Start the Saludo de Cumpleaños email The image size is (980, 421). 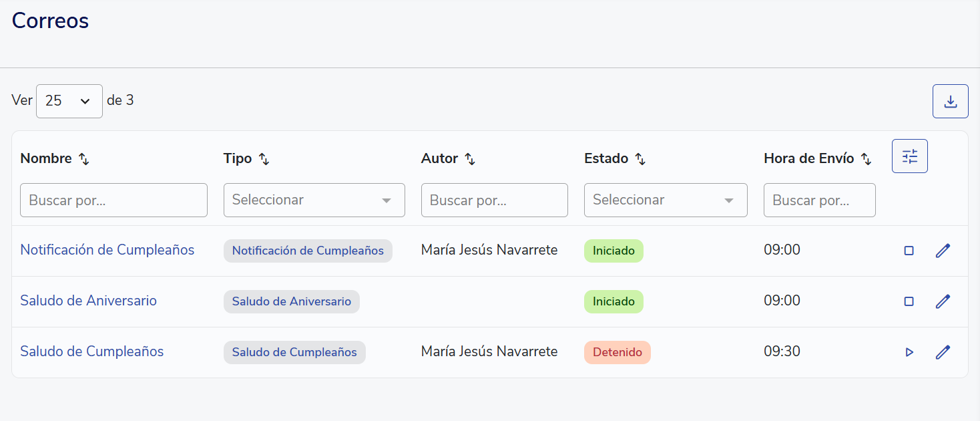point(909,352)
